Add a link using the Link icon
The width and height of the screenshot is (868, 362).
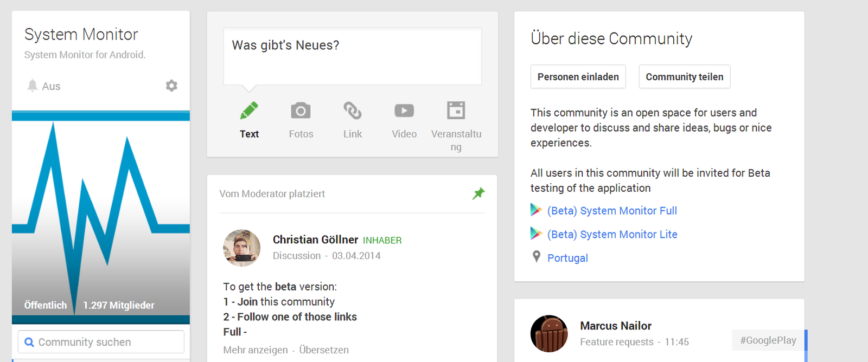tap(352, 111)
